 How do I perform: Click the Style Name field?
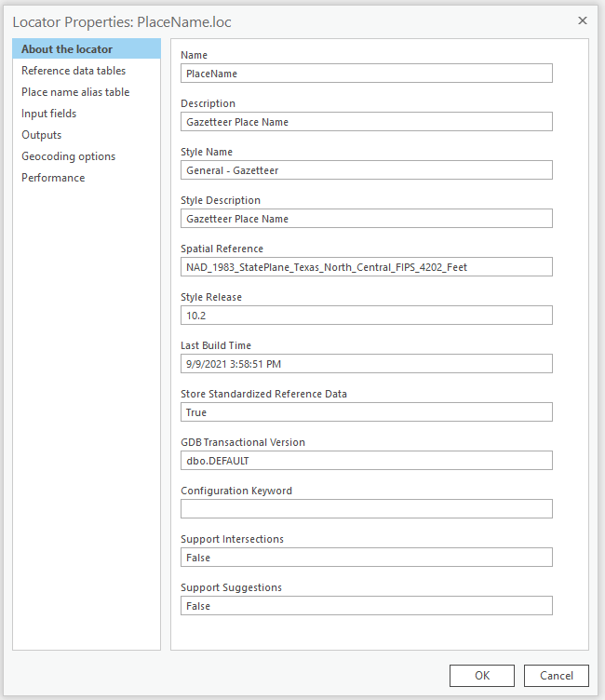(x=366, y=170)
